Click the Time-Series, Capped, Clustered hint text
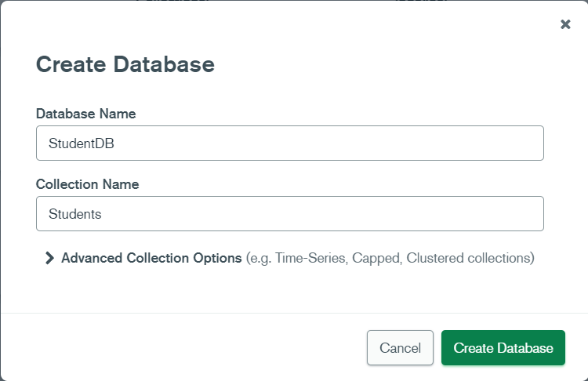This screenshot has height=381, width=588. tap(390, 258)
